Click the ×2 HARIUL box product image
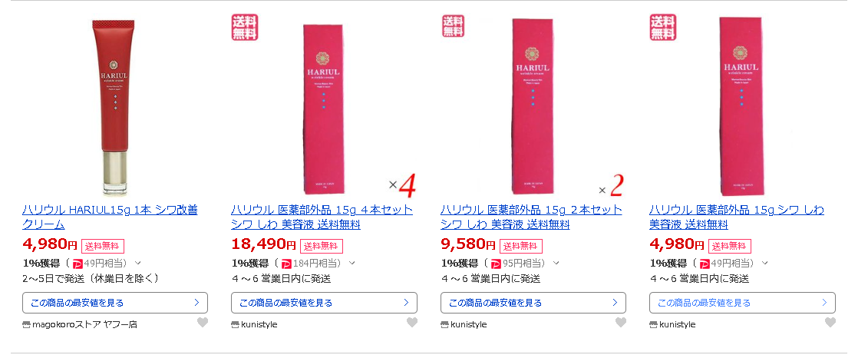868x355 pixels. (533, 106)
